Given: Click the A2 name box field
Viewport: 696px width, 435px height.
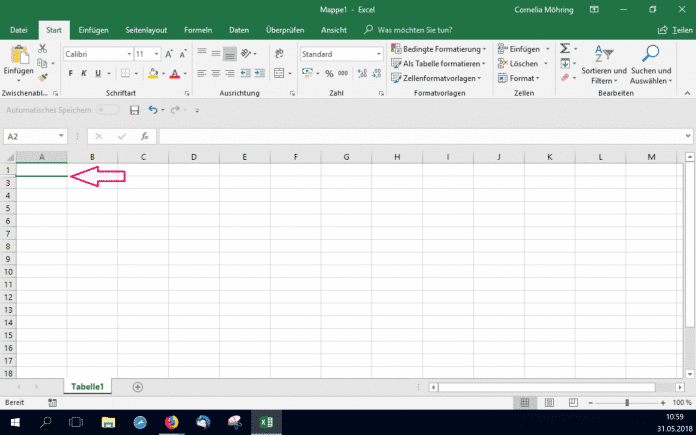Looking at the screenshot, I should (x=40, y=136).
